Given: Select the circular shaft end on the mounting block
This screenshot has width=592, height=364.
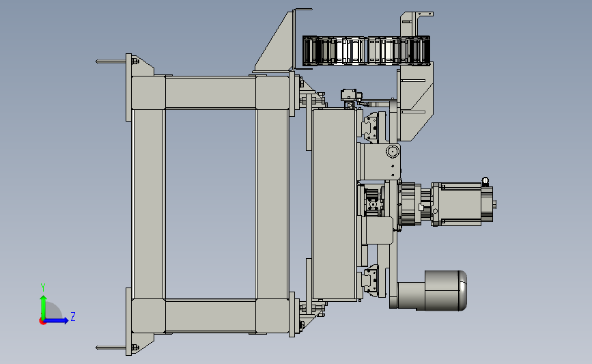Looking at the screenshot, I should (393, 152).
